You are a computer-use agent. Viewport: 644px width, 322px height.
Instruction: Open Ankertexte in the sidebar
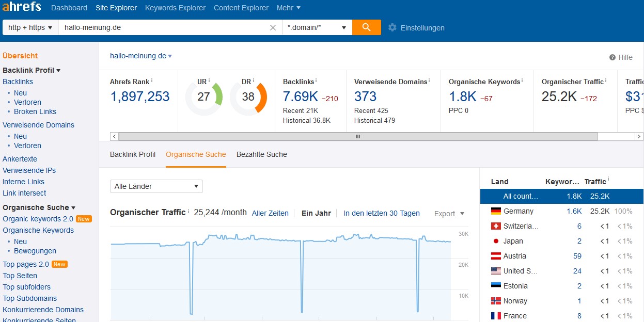[20, 159]
